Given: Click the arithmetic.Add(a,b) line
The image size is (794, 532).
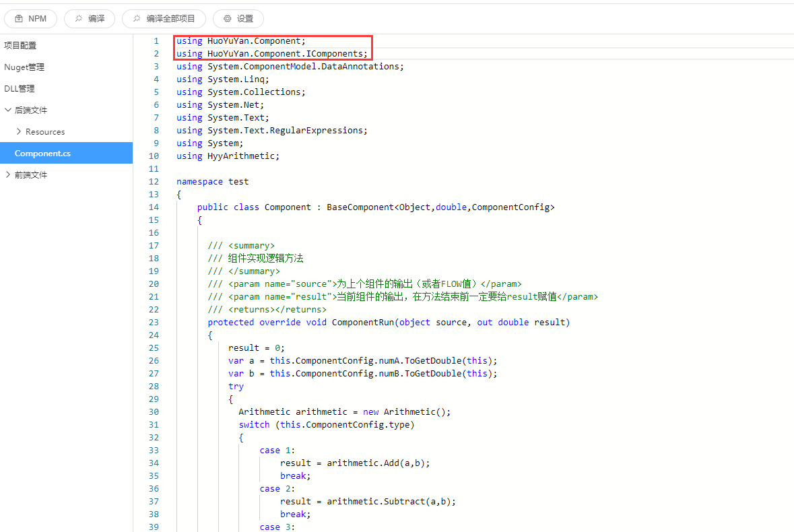Looking at the screenshot, I should point(355,463).
